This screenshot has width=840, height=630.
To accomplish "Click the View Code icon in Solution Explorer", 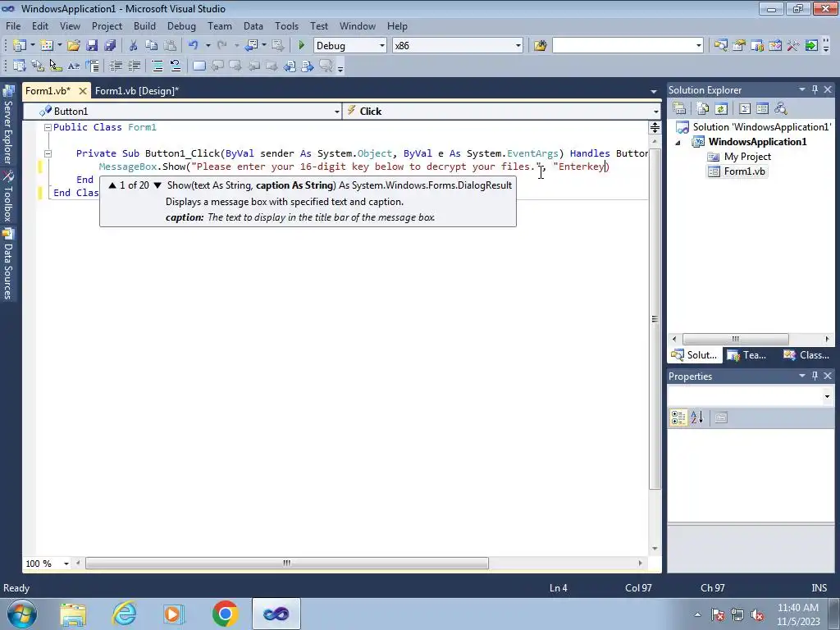I will (x=745, y=109).
